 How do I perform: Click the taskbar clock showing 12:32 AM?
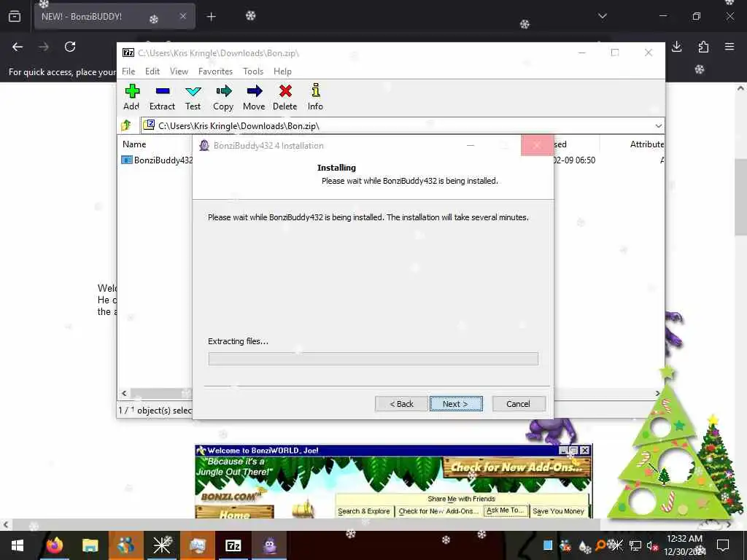(x=684, y=545)
